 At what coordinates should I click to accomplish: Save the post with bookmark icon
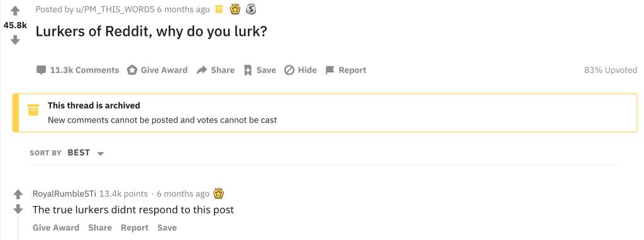pos(260,70)
